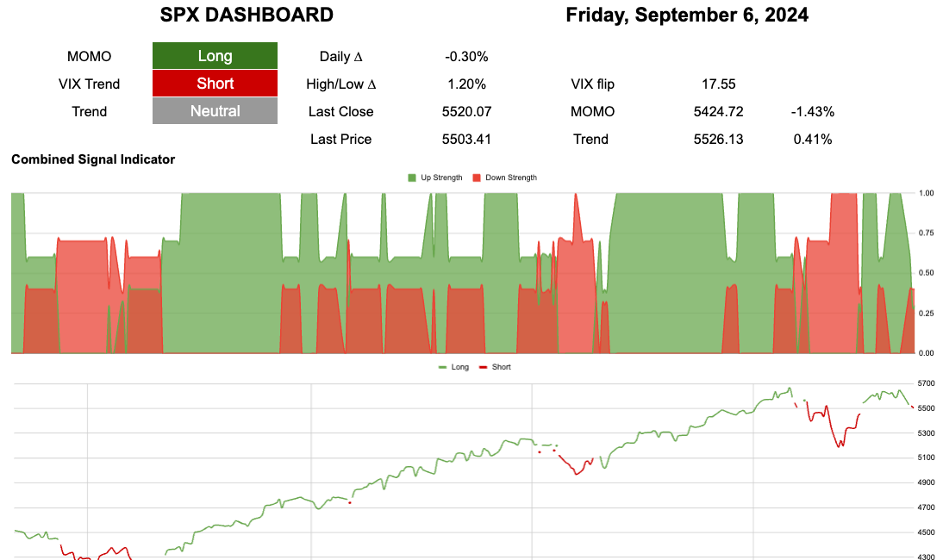
Task: Click the VIX flip label
Action: pyautogui.click(x=592, y=84)
